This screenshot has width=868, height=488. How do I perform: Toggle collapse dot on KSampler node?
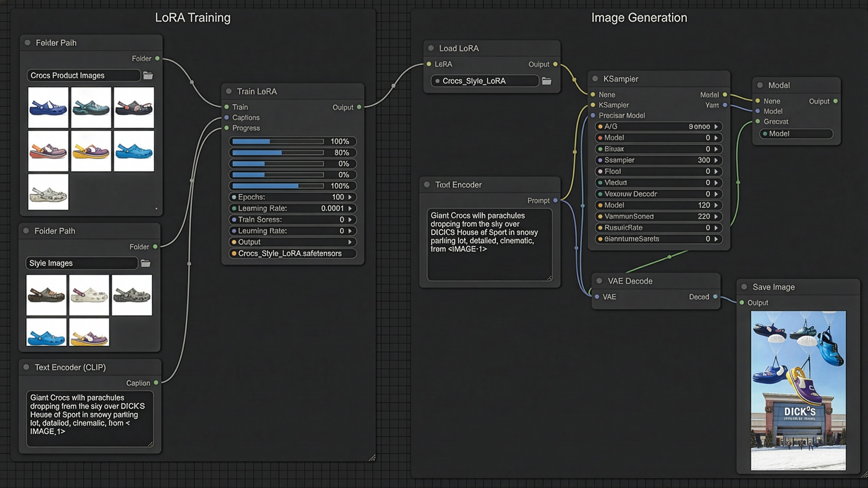point(595,79)
